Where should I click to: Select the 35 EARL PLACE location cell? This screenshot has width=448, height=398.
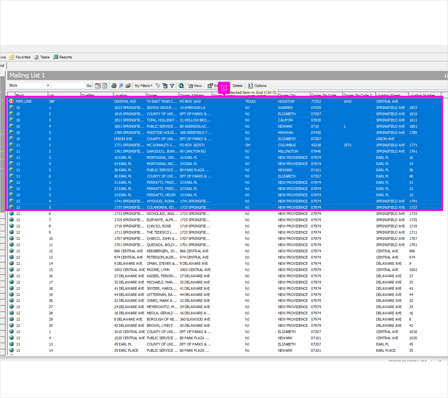pos(126,351)
